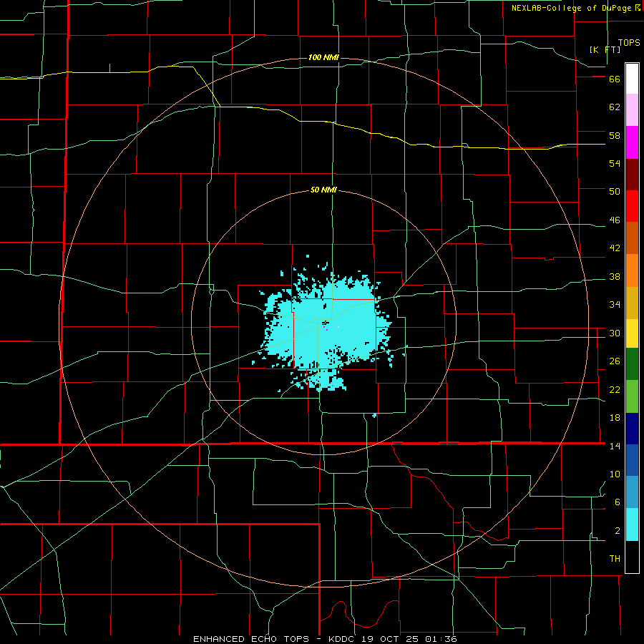Click the 46 legend value

point(615,220)
